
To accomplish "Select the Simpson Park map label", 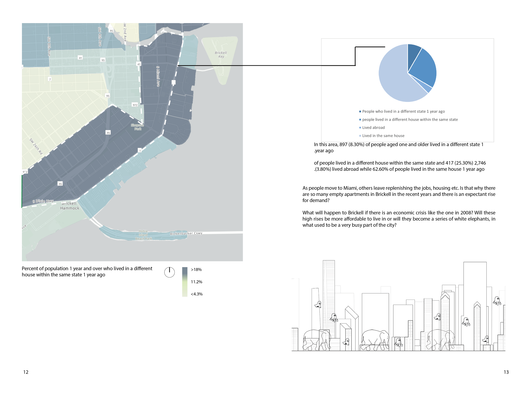I will tap(137, 127).
